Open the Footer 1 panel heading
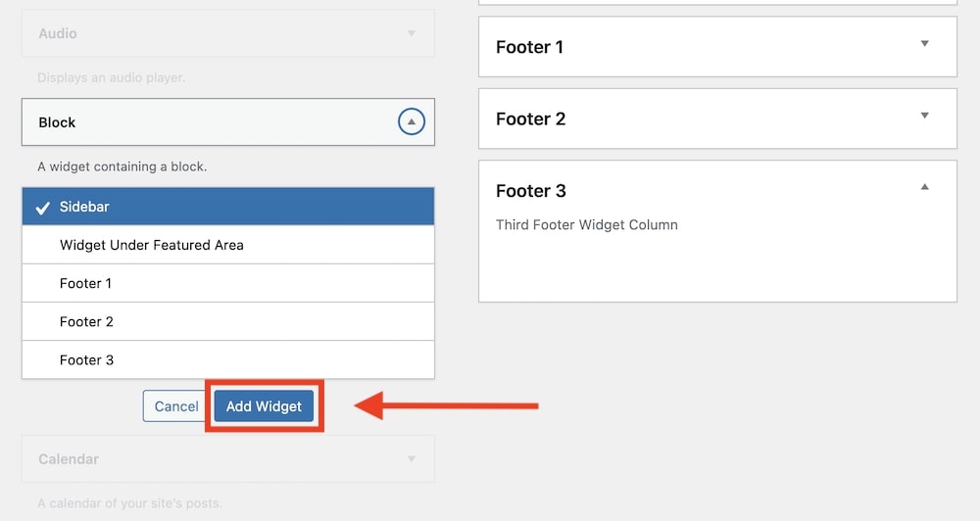The height and width of the screenshot is (521, 980). point(530,47)
